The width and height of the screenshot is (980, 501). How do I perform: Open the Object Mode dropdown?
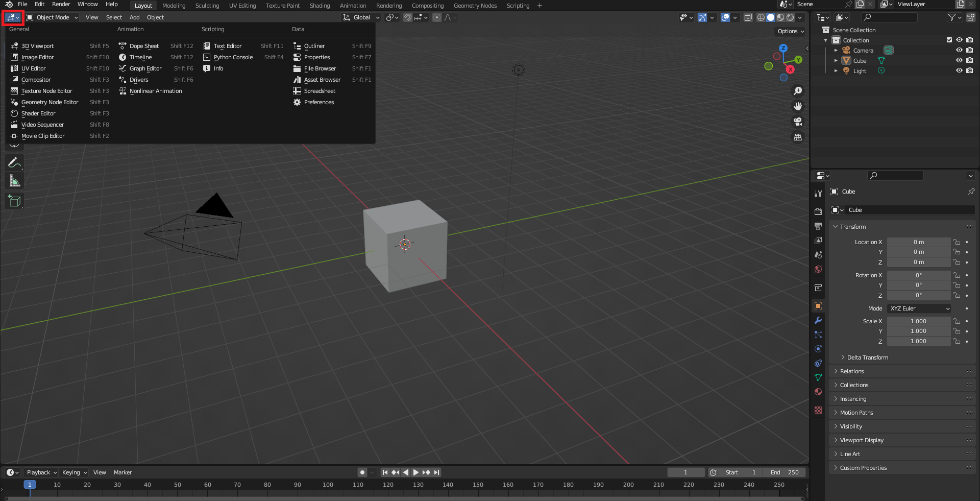coord(53,17)
